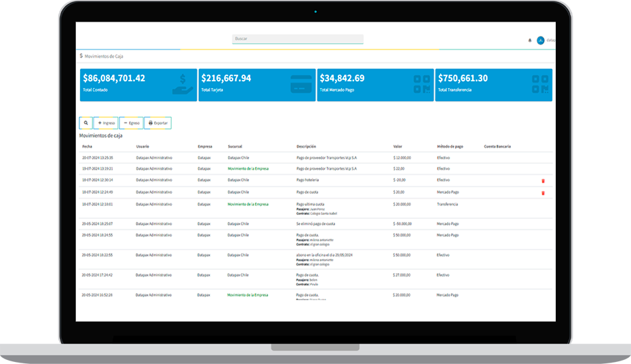Open the notifications bell icon

(530, 40)
